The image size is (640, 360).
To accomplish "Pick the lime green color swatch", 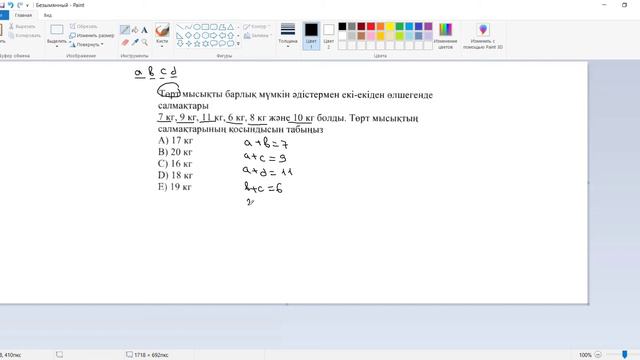I will click(400, 36).
